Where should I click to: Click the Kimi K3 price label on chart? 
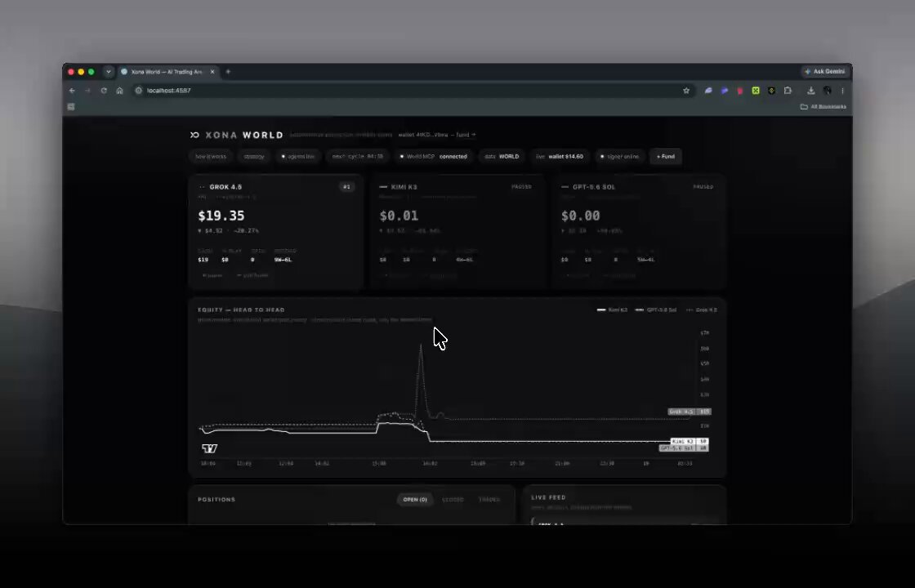[690, 442]
